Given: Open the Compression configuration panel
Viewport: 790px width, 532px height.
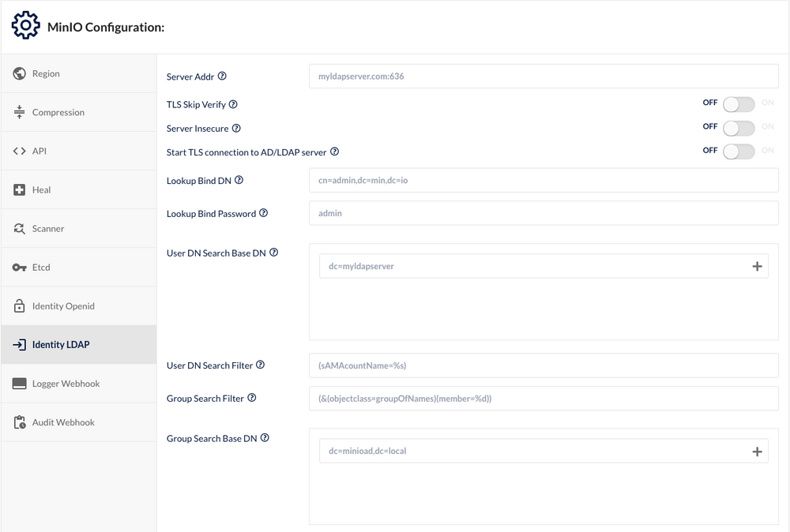Looking at the screenshot, I should (58, 111).
